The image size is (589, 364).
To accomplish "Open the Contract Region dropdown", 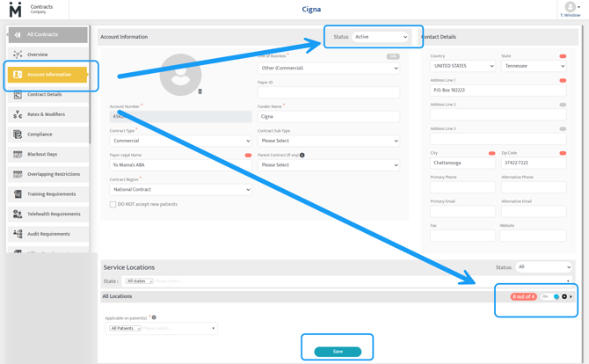I will point(181,189).
